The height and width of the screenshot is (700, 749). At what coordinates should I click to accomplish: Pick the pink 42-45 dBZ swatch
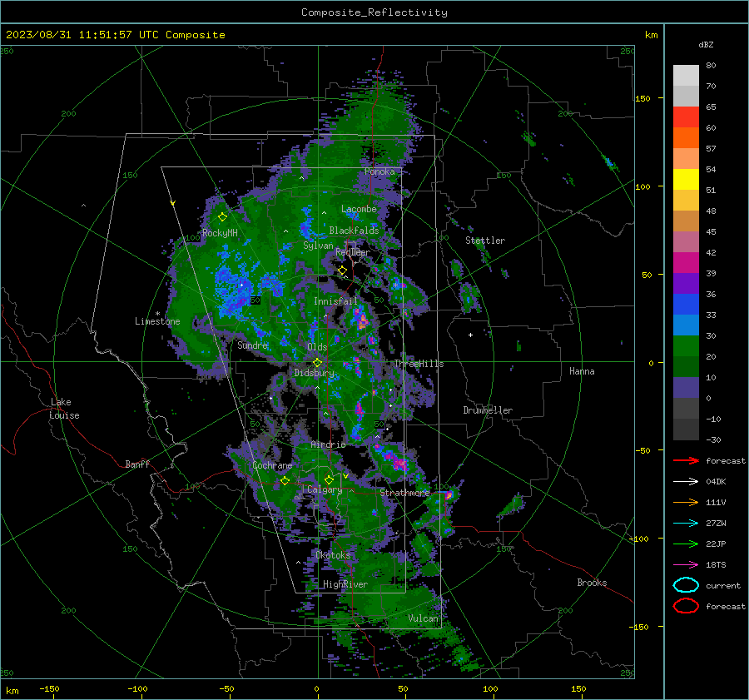pyautogui.click(x=686, y=241)
